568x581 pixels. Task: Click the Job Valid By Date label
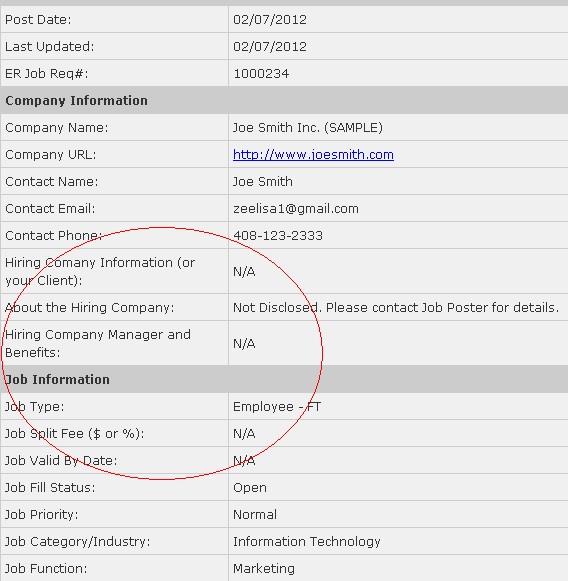61,461
